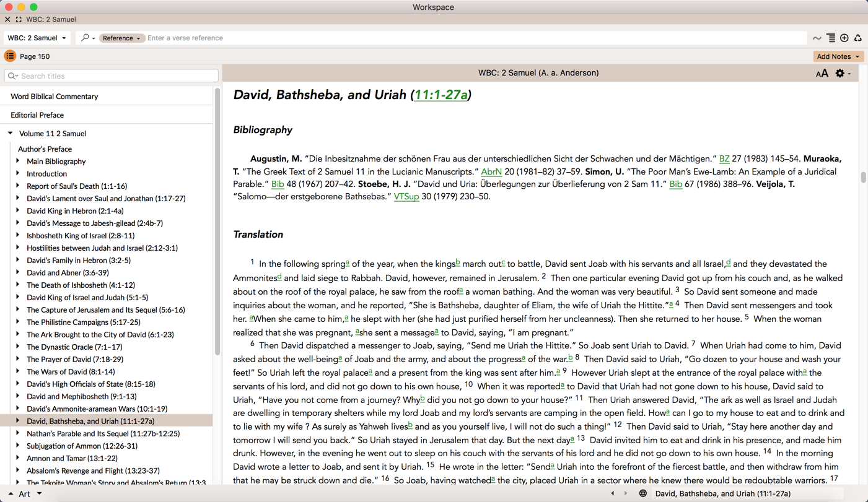Click the search icon in the titles field
This screenshot has height=502, width=868.
(12, 76)
